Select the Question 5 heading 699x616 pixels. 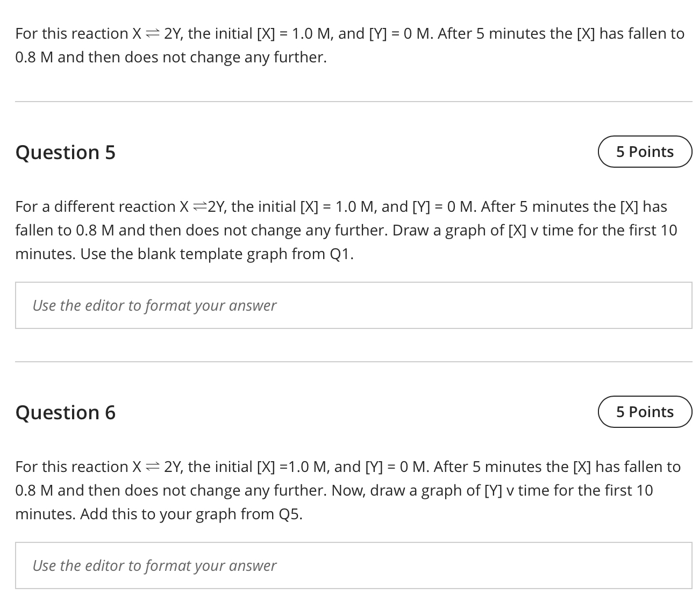[x=65, y=152]
